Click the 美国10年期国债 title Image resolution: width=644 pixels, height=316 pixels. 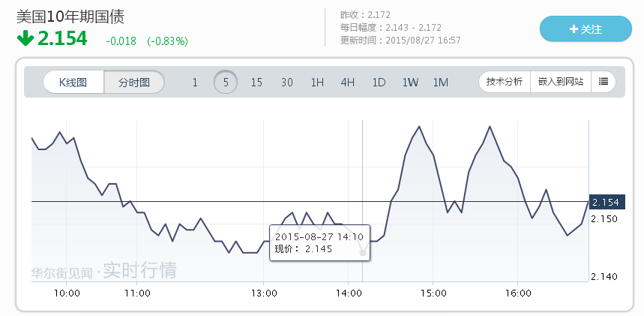(x=70, y=14)
